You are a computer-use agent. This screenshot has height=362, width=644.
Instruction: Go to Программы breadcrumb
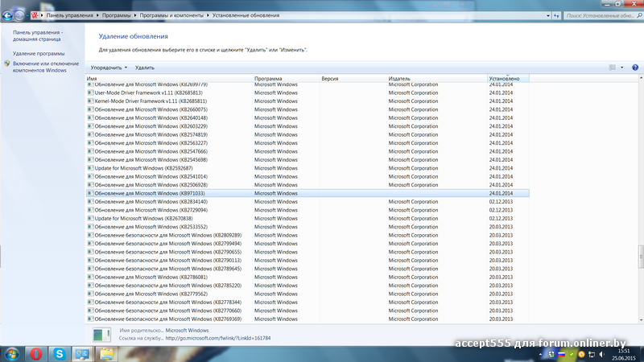click(116, 15)
